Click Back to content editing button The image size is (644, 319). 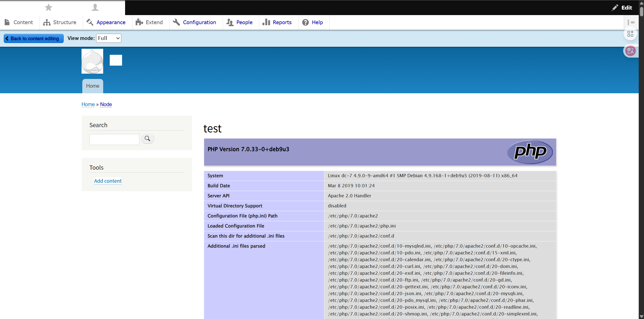coord(33,38)
